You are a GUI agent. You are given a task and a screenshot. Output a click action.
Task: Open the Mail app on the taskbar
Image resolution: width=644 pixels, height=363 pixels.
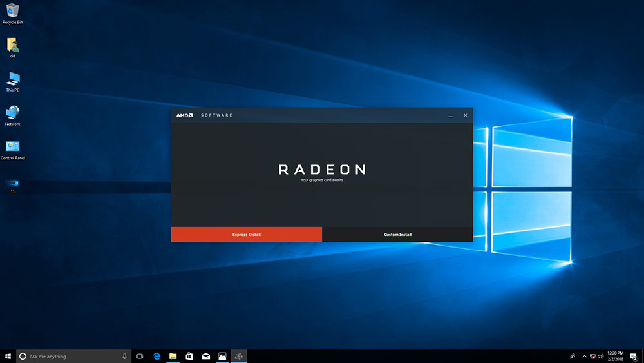pos(206,357)
